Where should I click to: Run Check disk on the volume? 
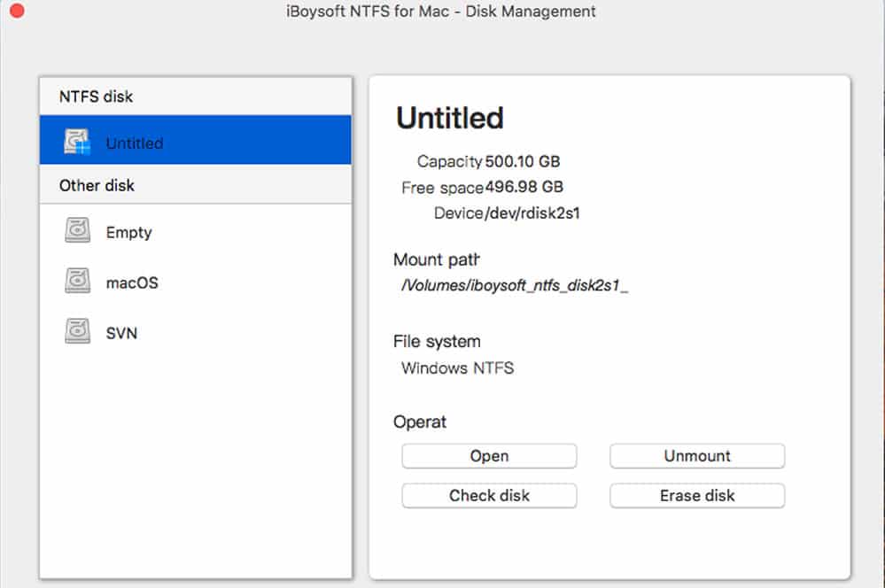coord(489,495)
